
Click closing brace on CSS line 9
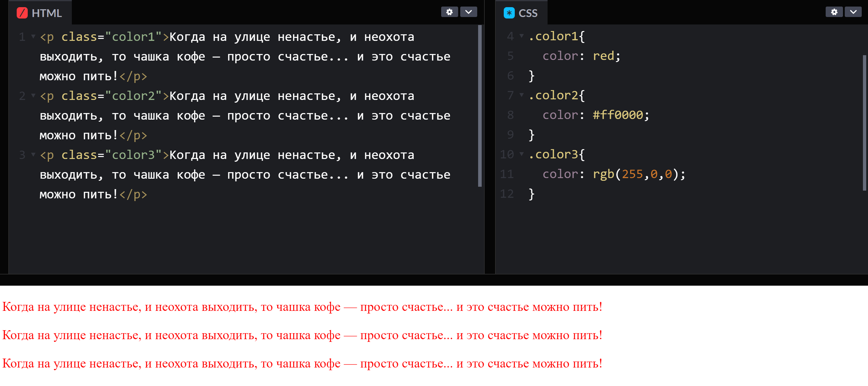pyautogui.click(x=531, y=135)
